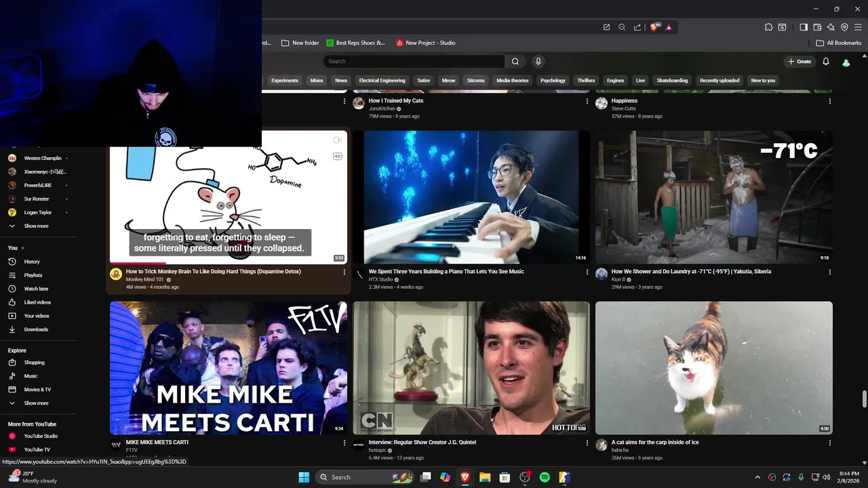Screen dimensions: 868x488
Task: Open the New Project - Studio bookmark
Action: click(x=425, y=43)
